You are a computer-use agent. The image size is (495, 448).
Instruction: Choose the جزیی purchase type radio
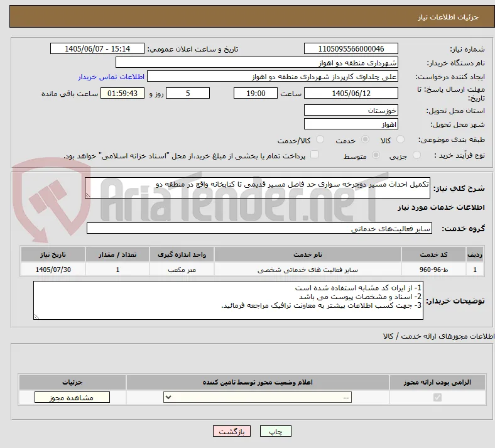[x=416, y=155]
